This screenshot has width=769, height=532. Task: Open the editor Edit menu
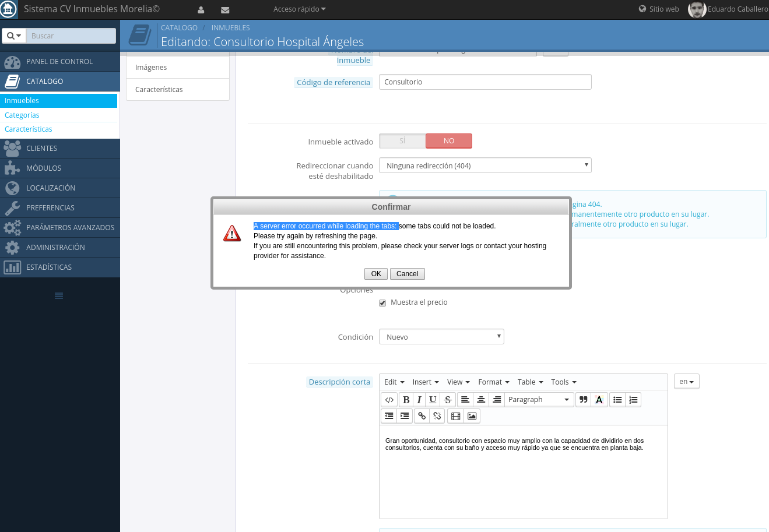pos(394,382)
